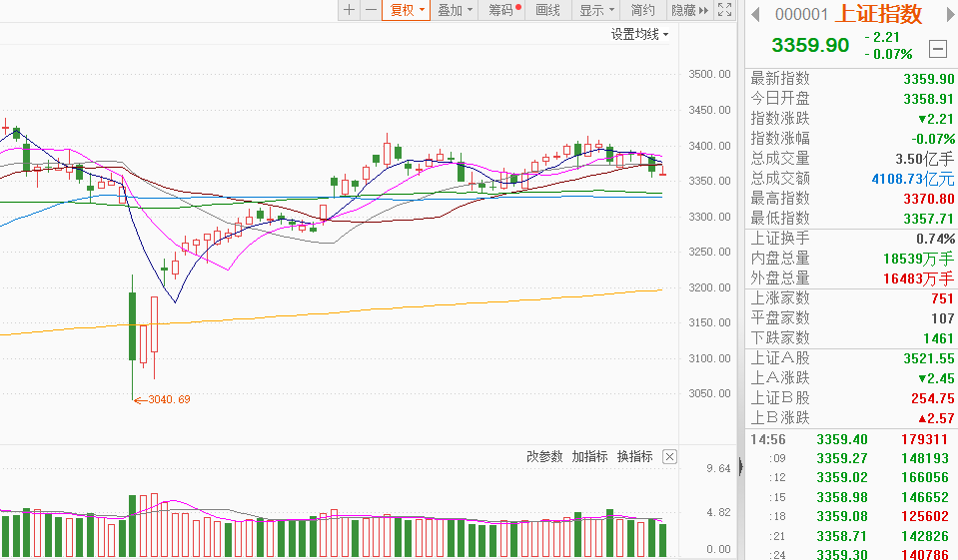
Task: Open the 显示 display dropdown menu
Action: 597,10
